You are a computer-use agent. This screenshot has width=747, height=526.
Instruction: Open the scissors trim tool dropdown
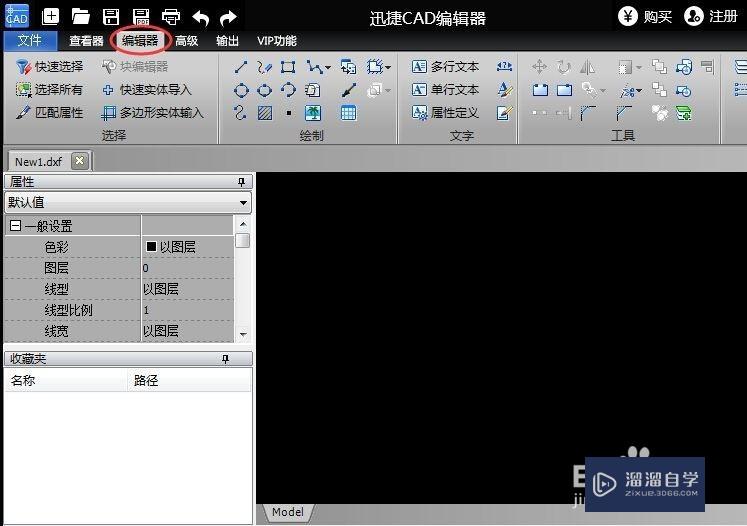pos(639,90)
